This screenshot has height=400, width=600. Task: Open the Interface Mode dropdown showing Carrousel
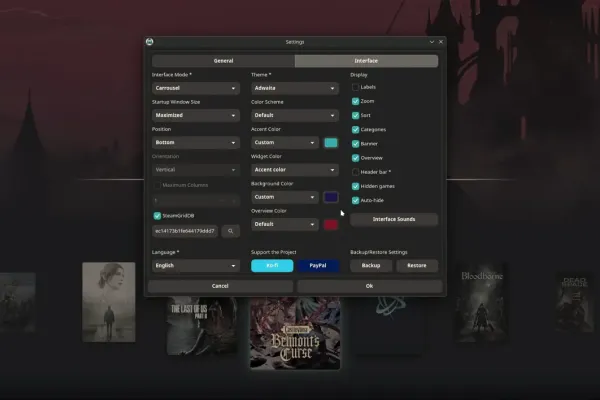point(196,88)
